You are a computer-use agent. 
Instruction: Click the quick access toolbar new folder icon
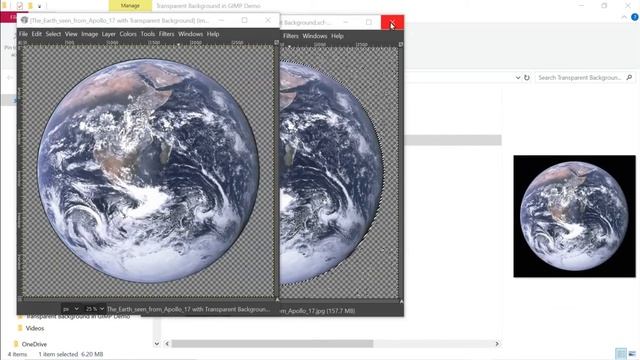(x=30, y=6)
